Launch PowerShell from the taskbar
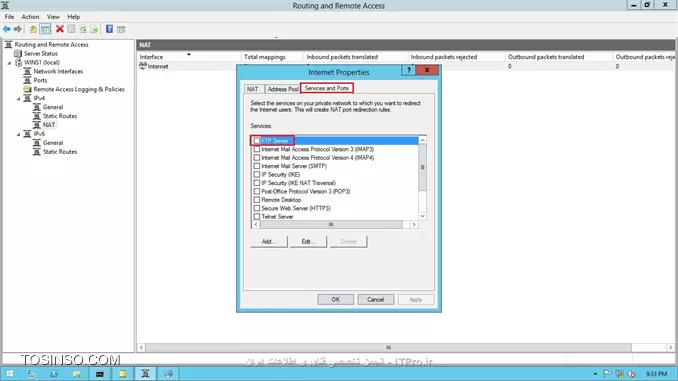This screenshot has width=678, height=381. pyautogui.click(x=54, y=374)
